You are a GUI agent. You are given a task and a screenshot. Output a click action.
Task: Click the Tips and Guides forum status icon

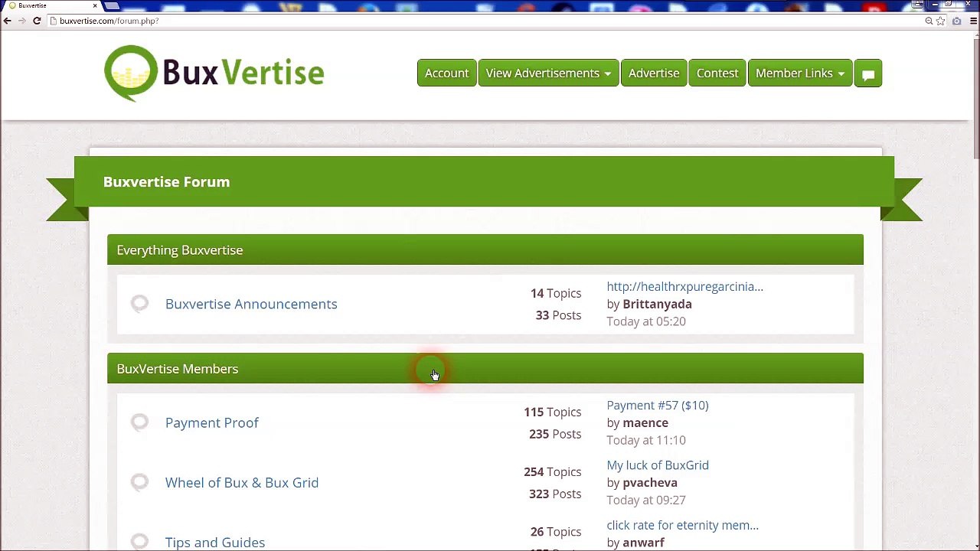pyautogui.click(x=139, y=542)
